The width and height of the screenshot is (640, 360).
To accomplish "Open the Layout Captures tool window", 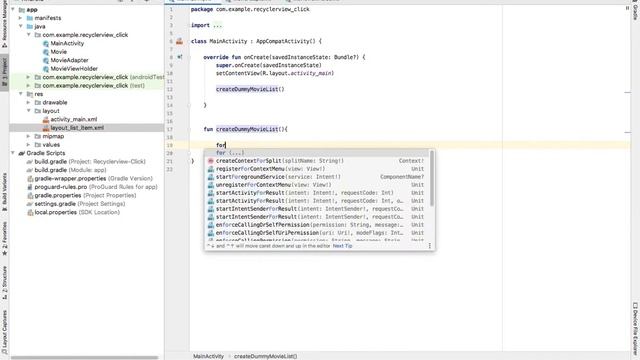I will point(4,331).
